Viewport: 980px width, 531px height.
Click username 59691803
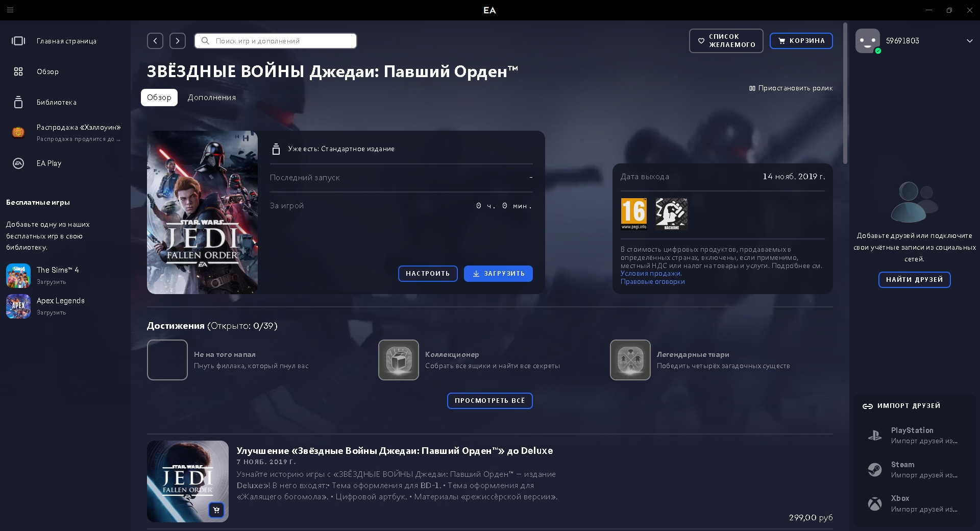pos(902,41)
